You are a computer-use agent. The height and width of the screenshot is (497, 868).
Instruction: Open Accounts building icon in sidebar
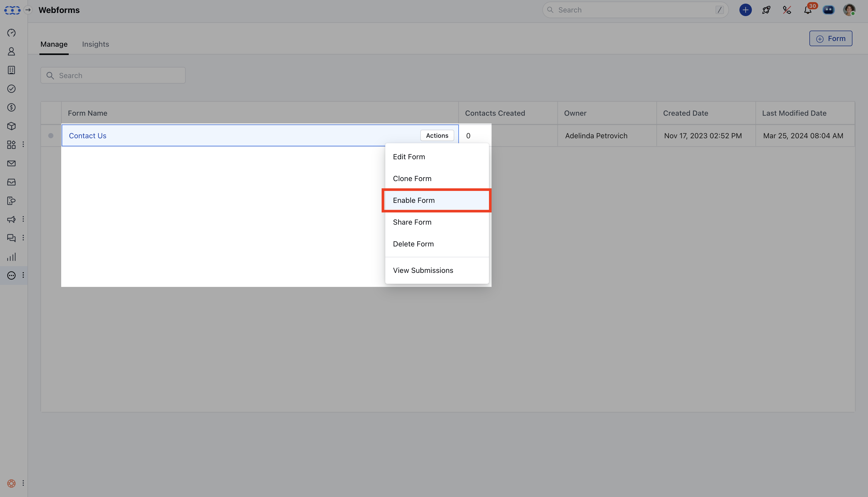(x=11, y=70)
